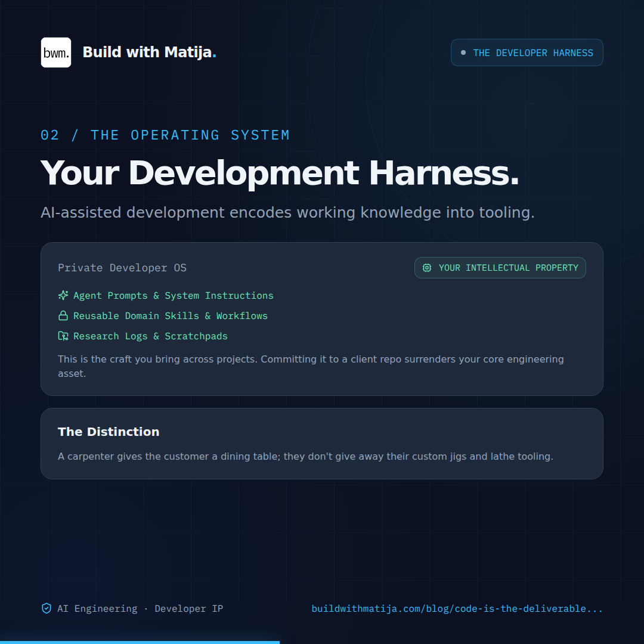This screenshot has width=644, height=644.
Task: Click the carpenter analogy sentence
Action: point(305,456)
